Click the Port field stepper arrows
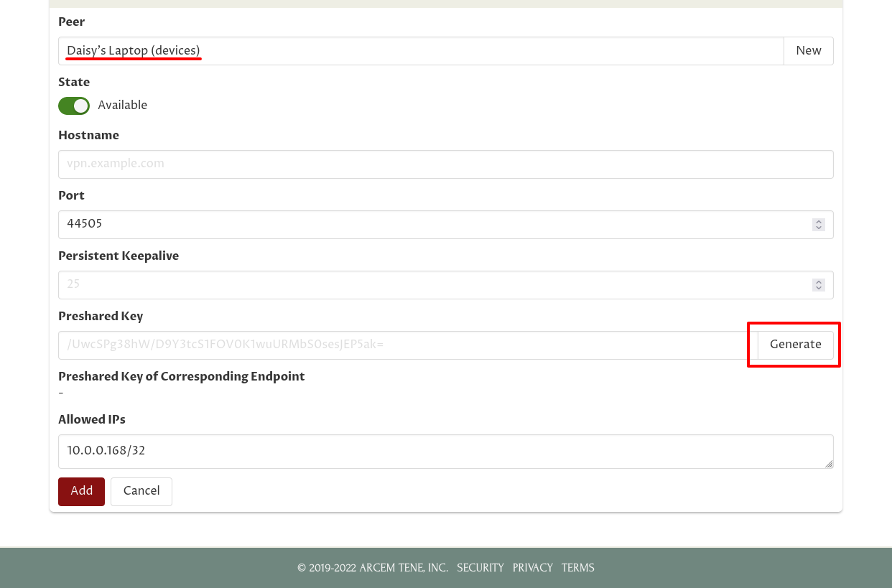 (x=818, y=225)
